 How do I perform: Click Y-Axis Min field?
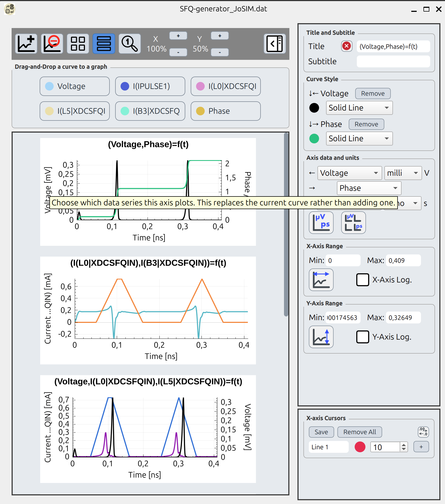[x=343, y=317]
